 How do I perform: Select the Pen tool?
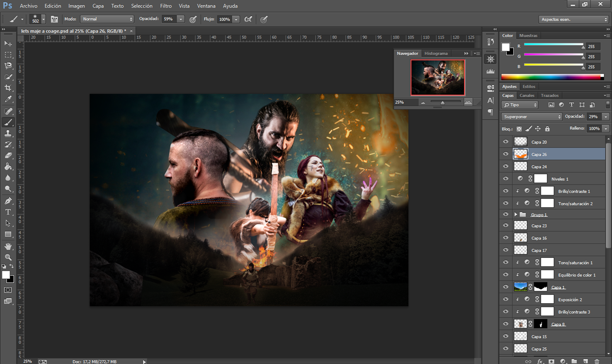[x=8, y=201]
